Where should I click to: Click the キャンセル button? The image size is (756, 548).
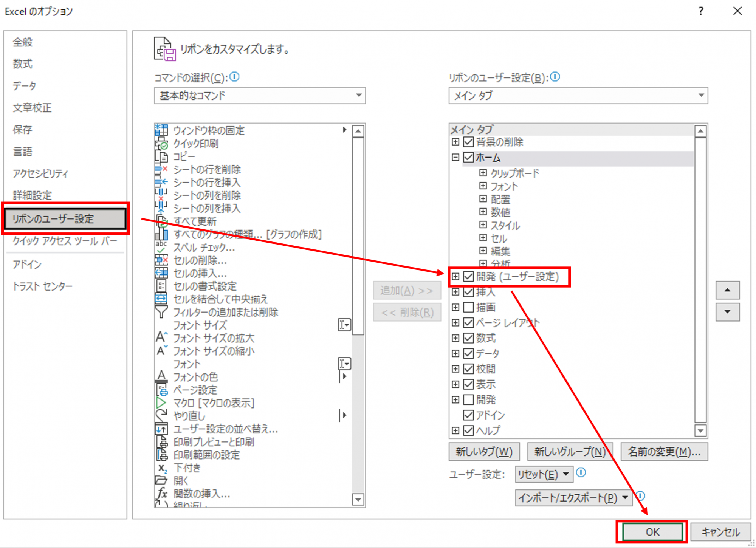click(720, 532)
